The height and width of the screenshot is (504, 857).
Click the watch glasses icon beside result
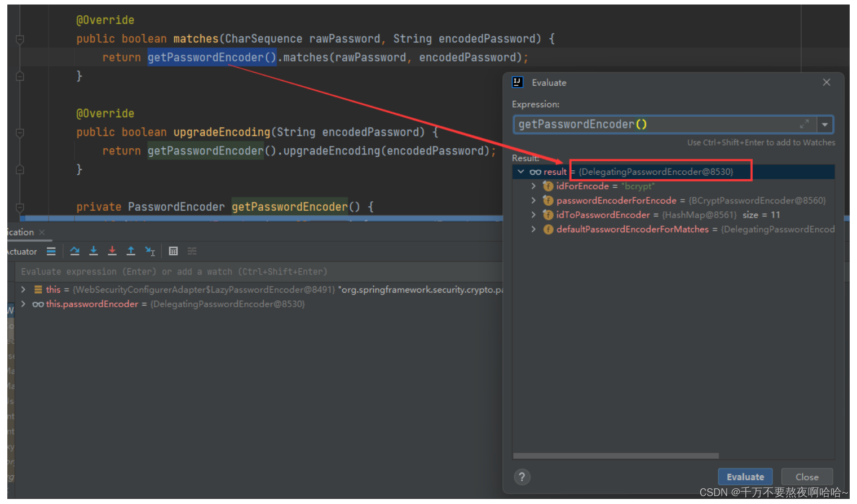coord(535,172)
